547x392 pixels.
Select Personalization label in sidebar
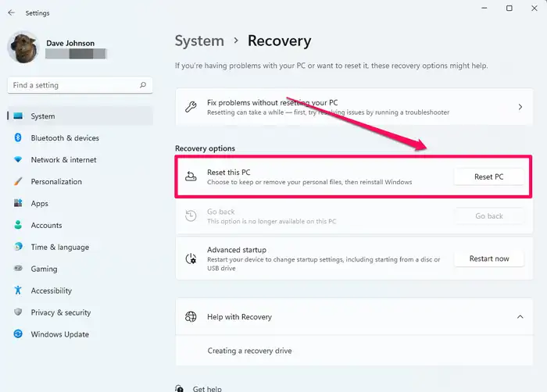click(x=56, y=182)
